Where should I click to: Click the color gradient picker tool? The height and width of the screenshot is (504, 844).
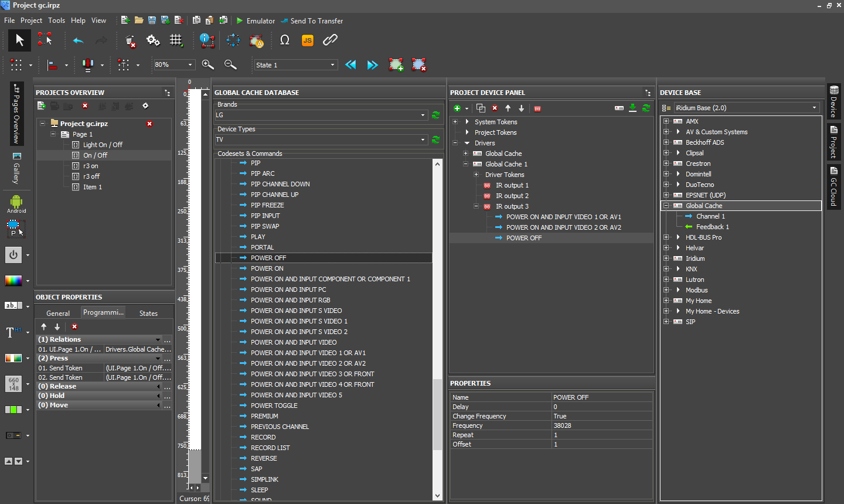click(x=13, y=281)
